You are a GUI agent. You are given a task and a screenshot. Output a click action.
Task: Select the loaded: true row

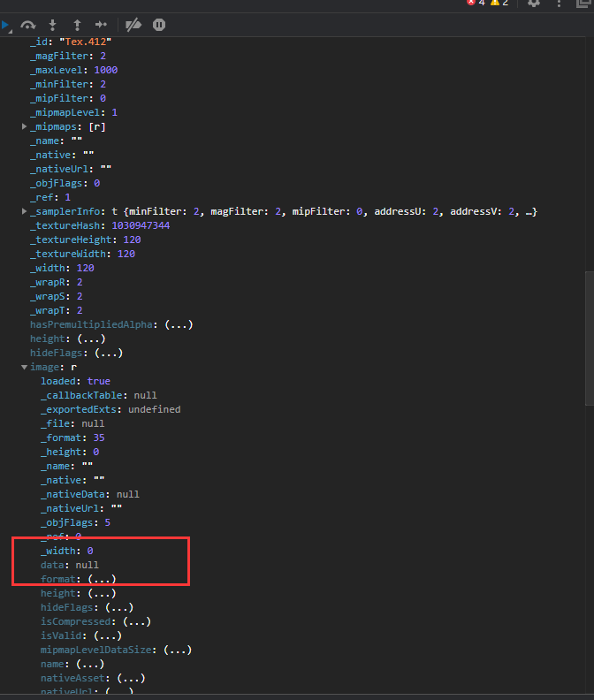tap(75, 381)
